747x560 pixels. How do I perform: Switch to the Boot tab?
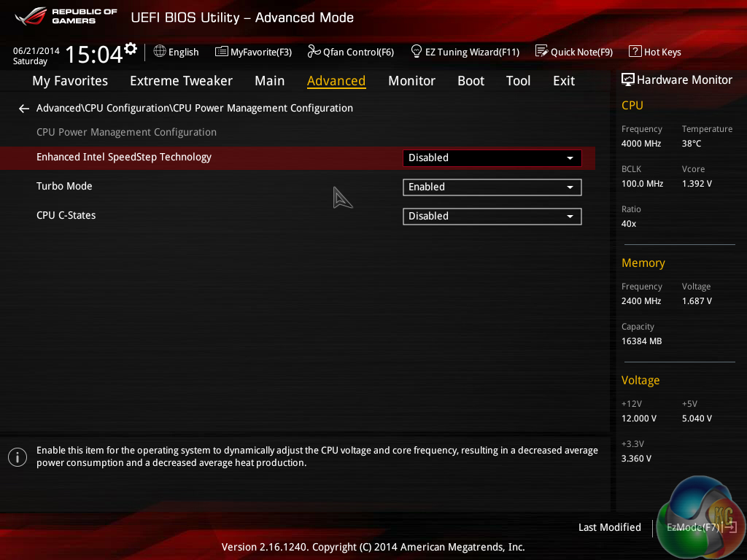point(471,81)
